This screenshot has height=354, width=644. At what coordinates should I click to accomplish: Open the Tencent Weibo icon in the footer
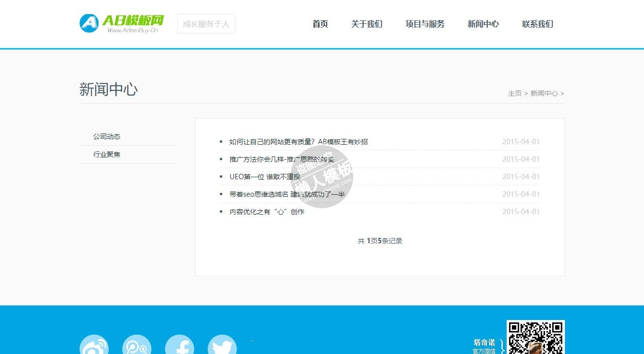[x=137, y=344]
